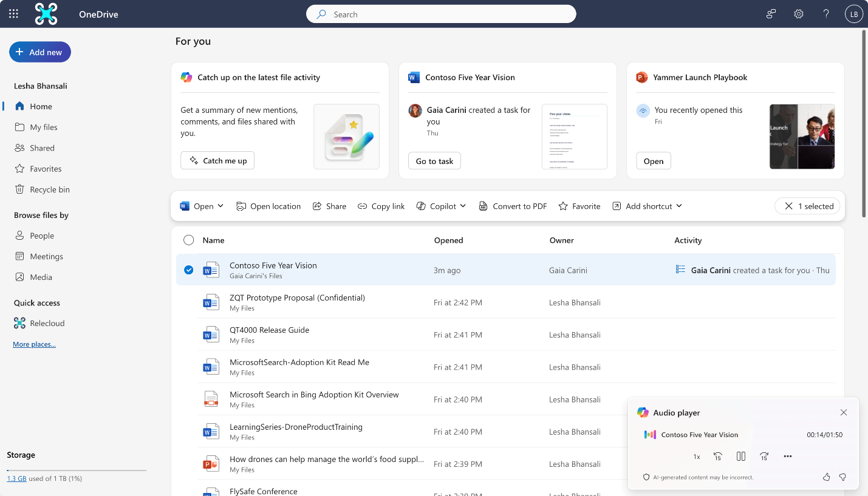
Task: Click the settings gear icon
Action: click(x=799, y=14)
